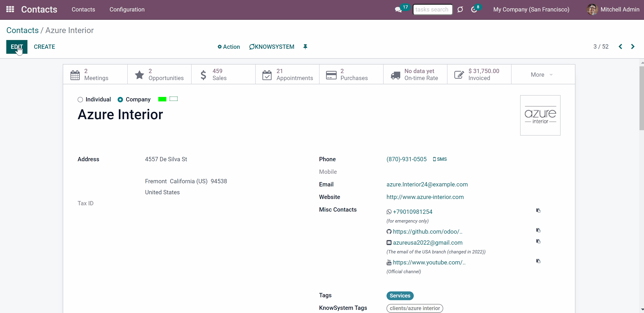Click the pin icon in toolbar
Screen dimensions: 644x313
pos(305,47)
